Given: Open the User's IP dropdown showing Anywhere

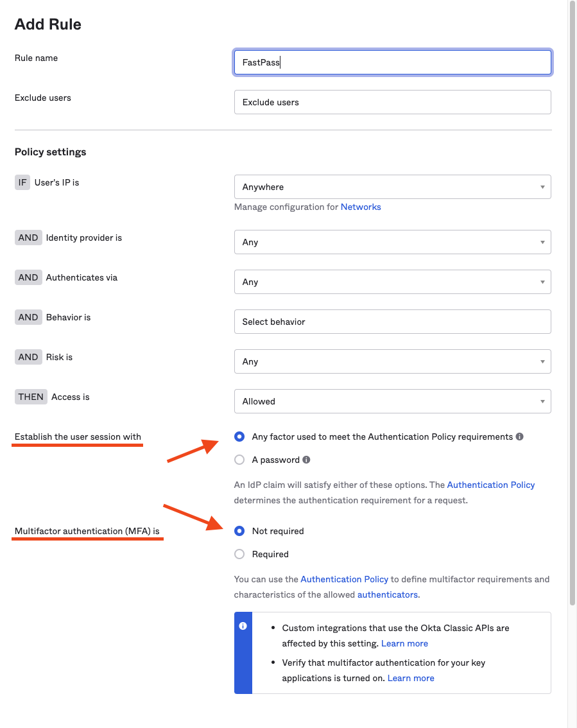Looking at the screenshot, I should (x=392, y=187).
